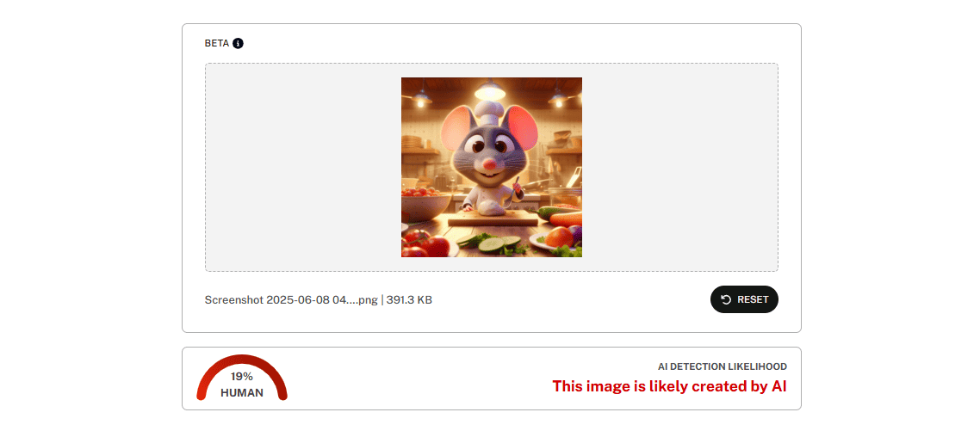Click the circular arrow icon in the RESET button
This screenshot has height=437, width=980.
pos(726,299)
